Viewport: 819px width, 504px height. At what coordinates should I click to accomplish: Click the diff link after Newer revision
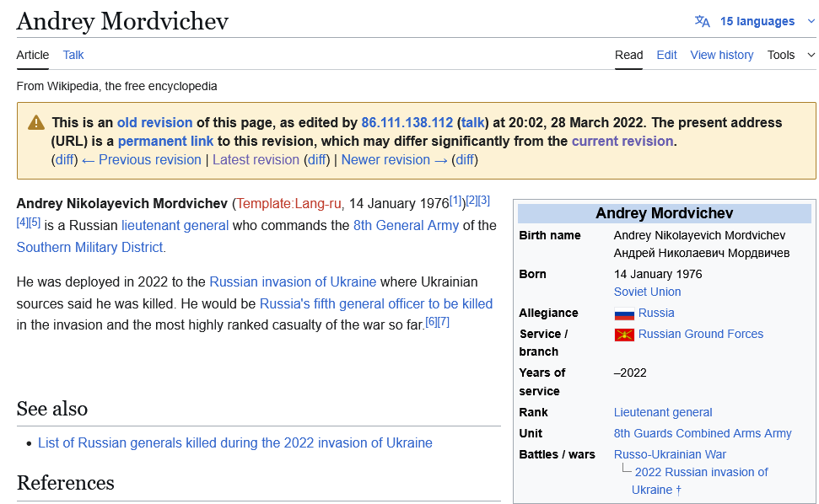(465, 159)
